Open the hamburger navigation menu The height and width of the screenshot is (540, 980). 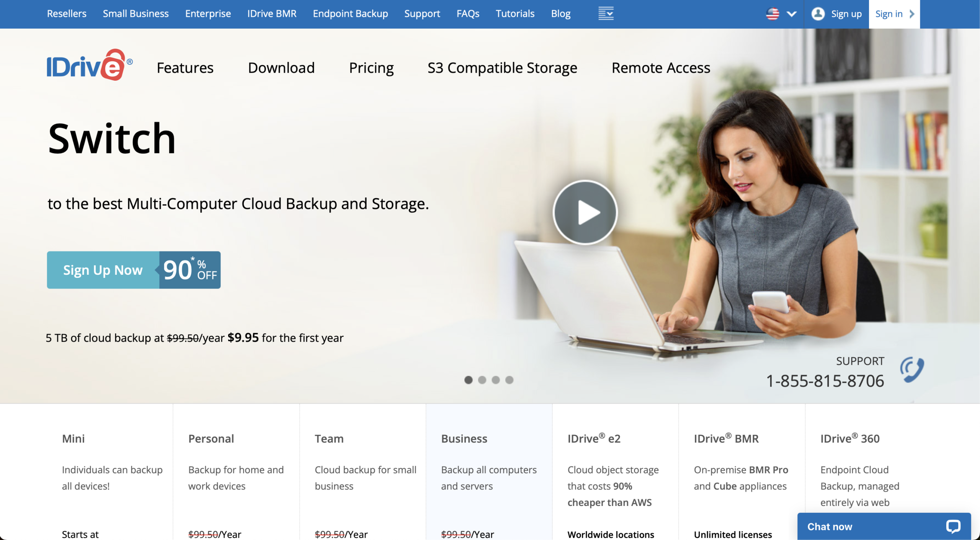coord(605,13)
